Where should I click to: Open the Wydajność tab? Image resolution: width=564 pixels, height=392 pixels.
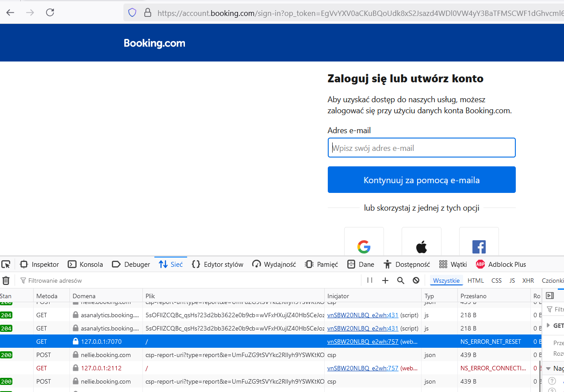(x=274, y=265)
